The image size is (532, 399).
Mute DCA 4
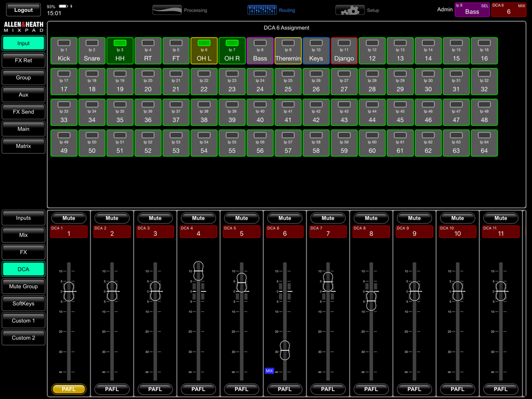pyautogui.click(x=198, y=218)
